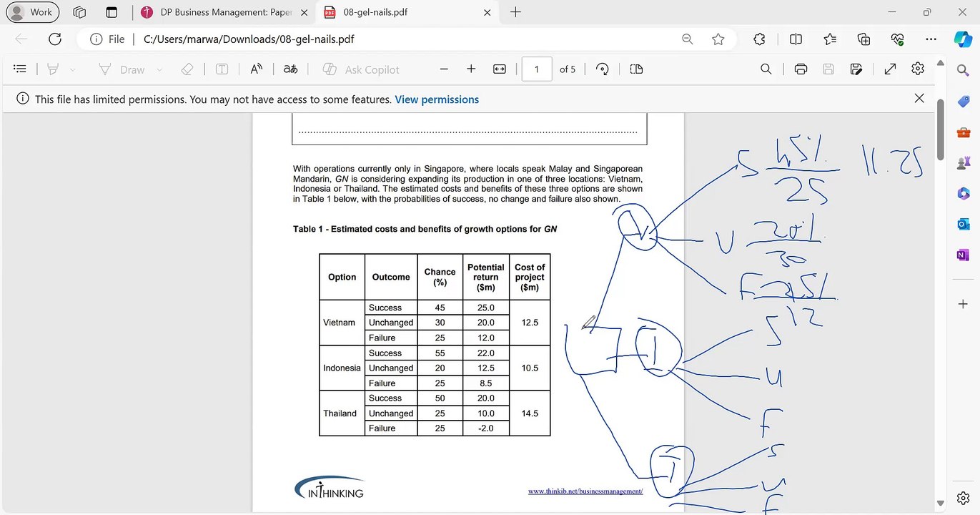The height and width of the screenshot is (515, 980).
Task: Print the PDF document
Action: point(801,69)
